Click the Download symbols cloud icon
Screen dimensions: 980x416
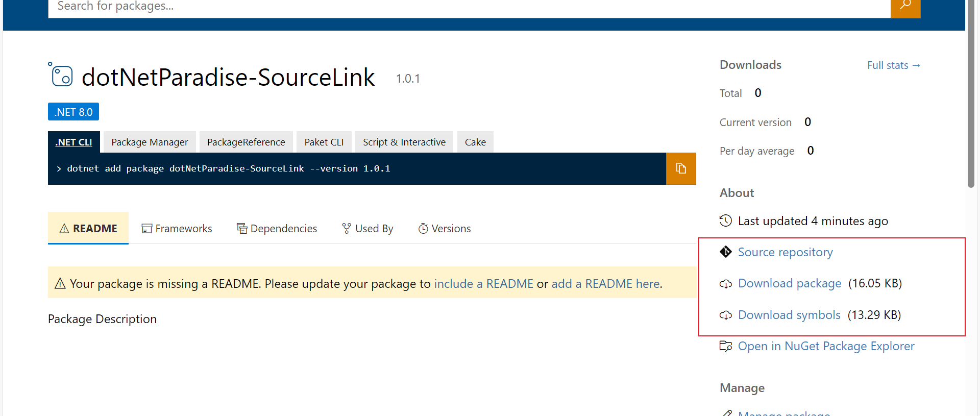tap(726, 315)
